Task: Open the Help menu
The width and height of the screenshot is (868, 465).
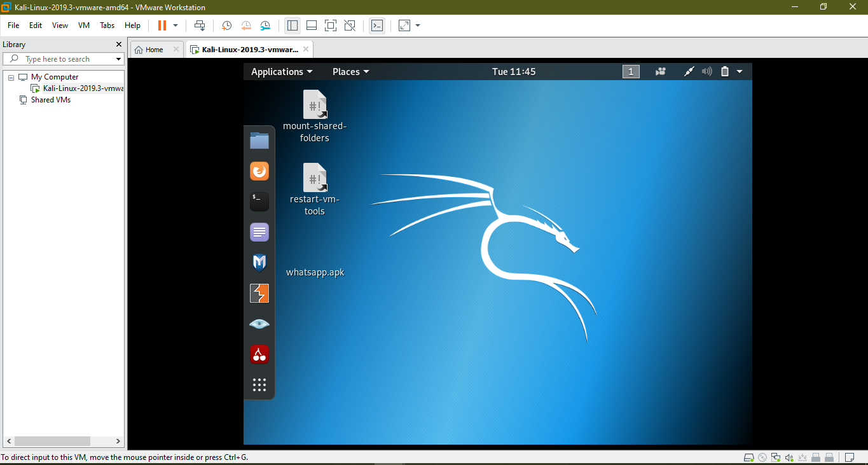Action: point(132,25)
